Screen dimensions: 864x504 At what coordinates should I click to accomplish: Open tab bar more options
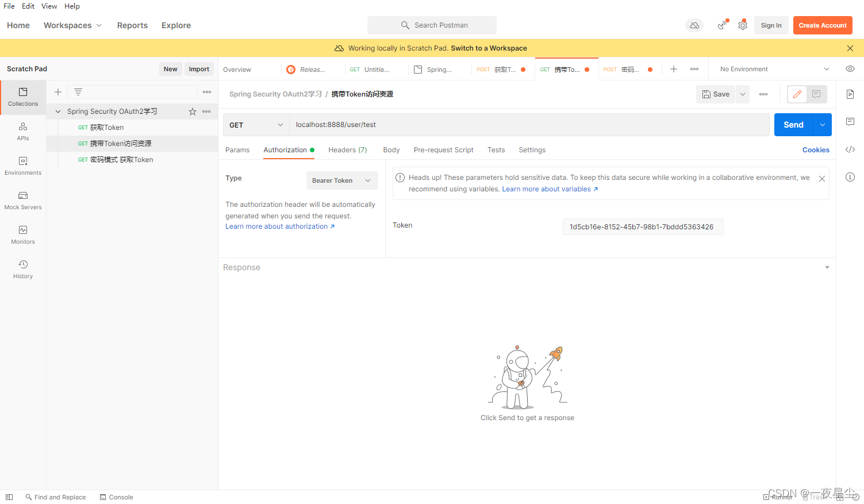694,69
